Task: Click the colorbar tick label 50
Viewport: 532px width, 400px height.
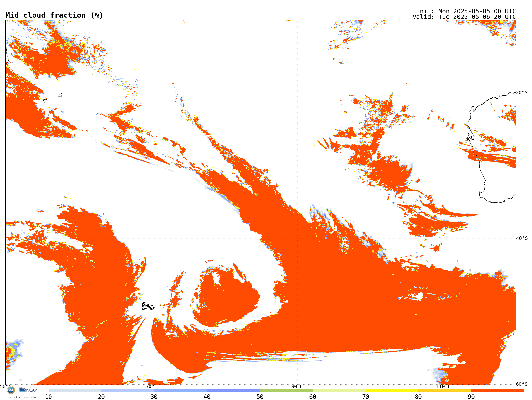Action: (260, 397)
